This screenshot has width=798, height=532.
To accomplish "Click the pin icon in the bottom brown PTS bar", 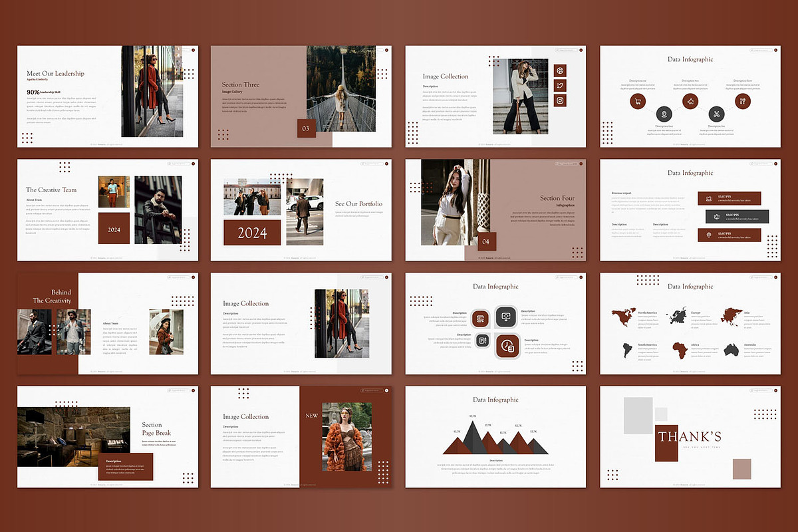I will pos(710,235).
